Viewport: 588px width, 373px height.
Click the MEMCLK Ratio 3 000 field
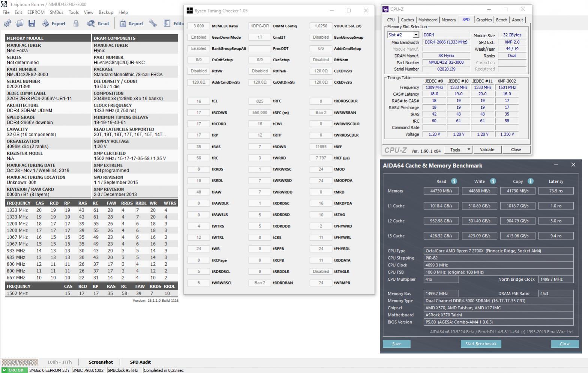(x=199, y=26)
